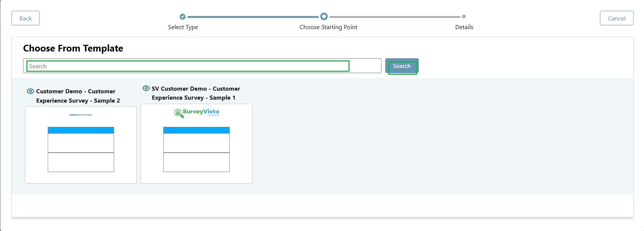The width and height of the screenshot is (644, 231).
Task: Click the preview eye icon on Sample 2 template
Action: [x=30, y=91]
